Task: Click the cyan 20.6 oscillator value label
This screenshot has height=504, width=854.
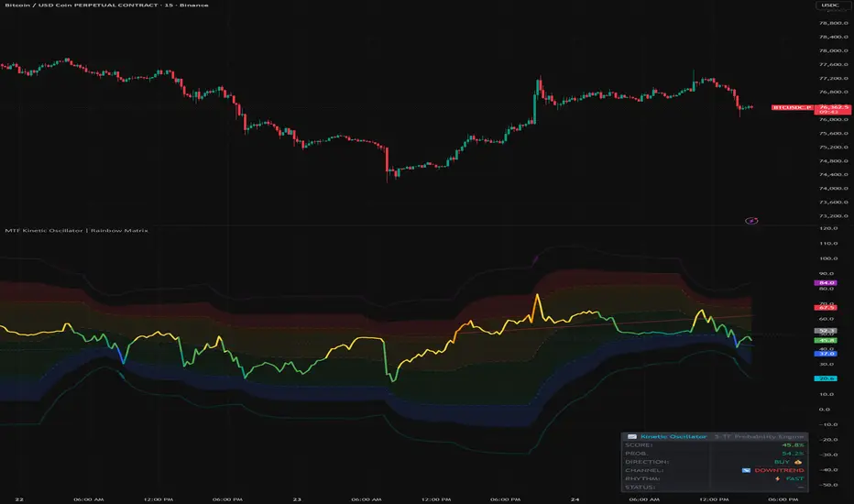Action: 826,378
